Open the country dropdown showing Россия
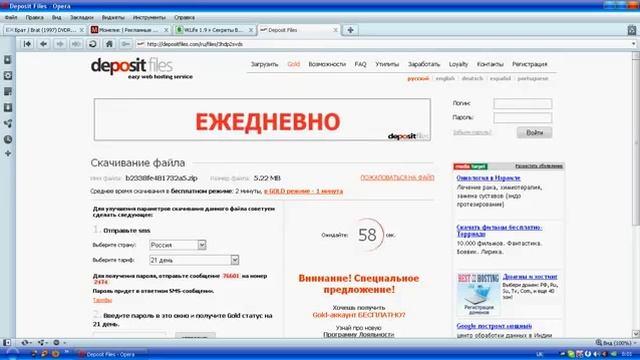640x360 pixels. (178, 245)
